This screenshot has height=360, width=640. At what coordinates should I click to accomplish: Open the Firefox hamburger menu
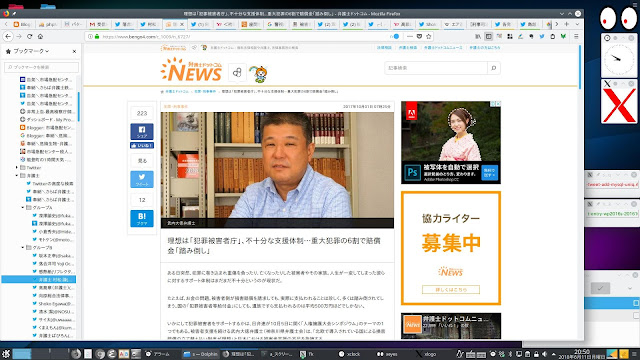coord(576,36)
